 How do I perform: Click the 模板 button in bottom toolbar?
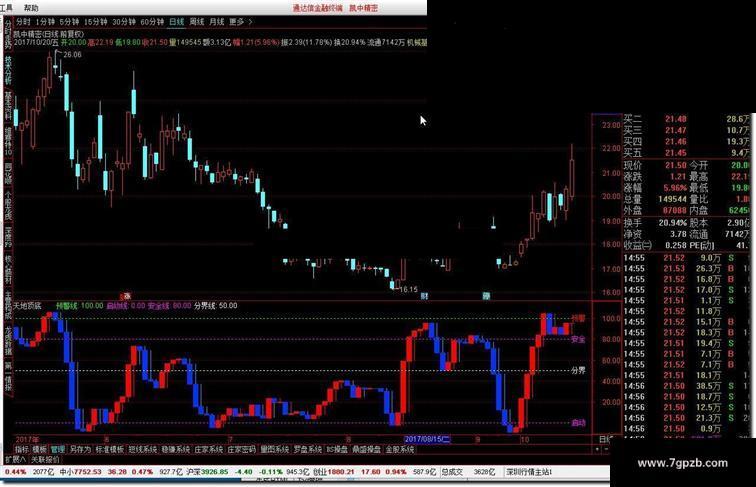click(40, 449)
